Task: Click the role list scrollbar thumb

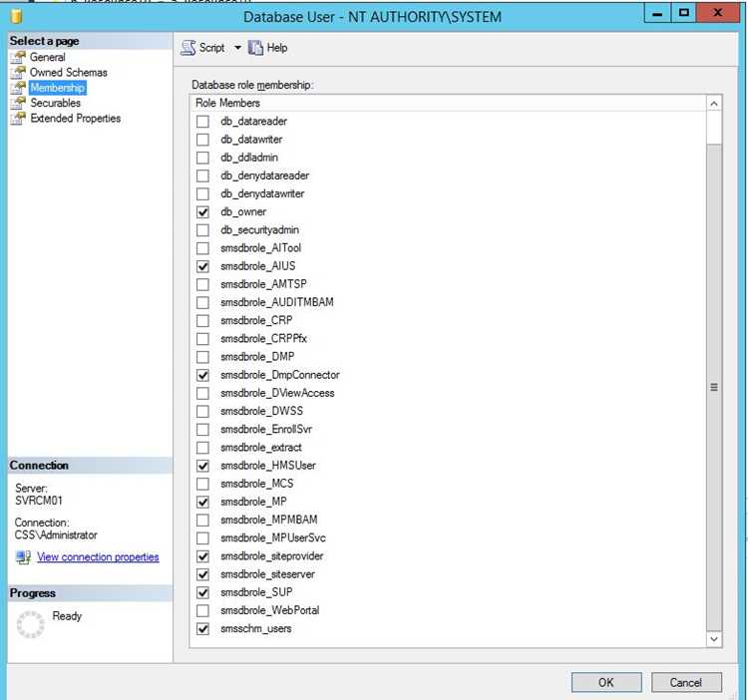Action: [714, 387]
